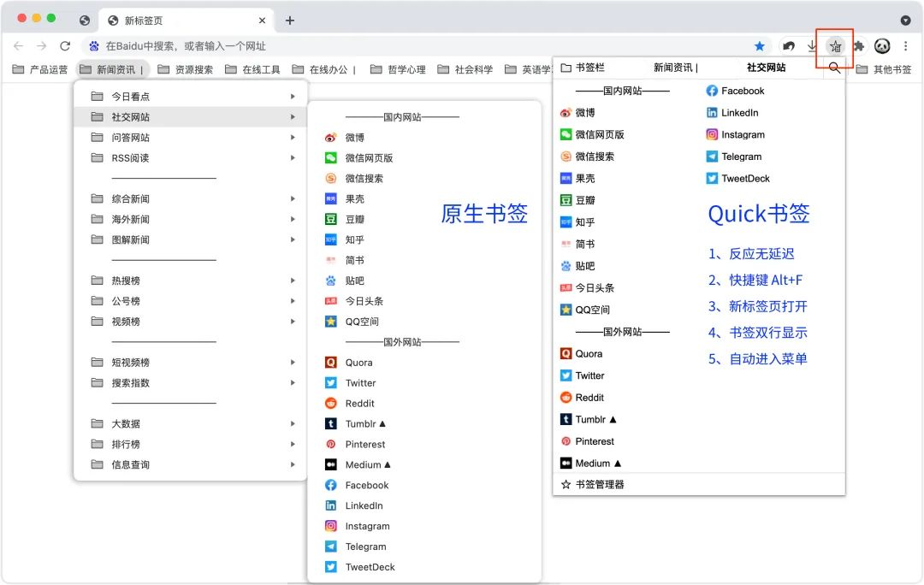This screenshot has width=924, height=585.
Task: Select the 新标签页 browser tab
Action: coord(187,21)
